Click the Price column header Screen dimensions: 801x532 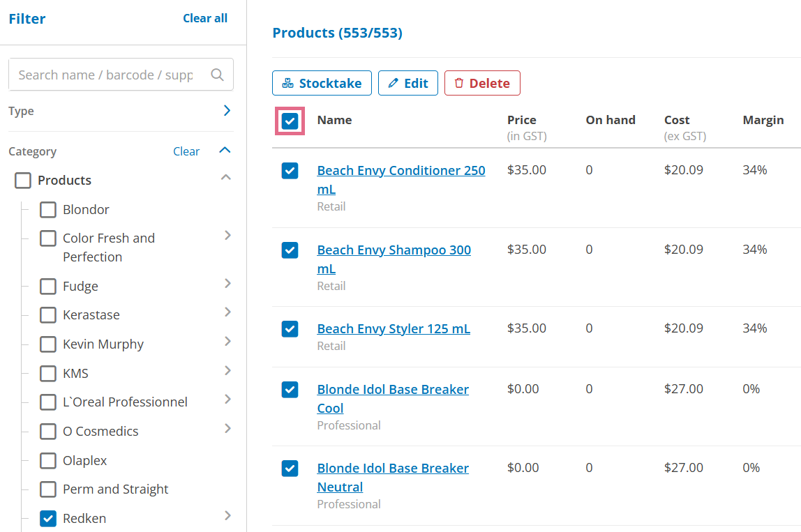[522, 120]
